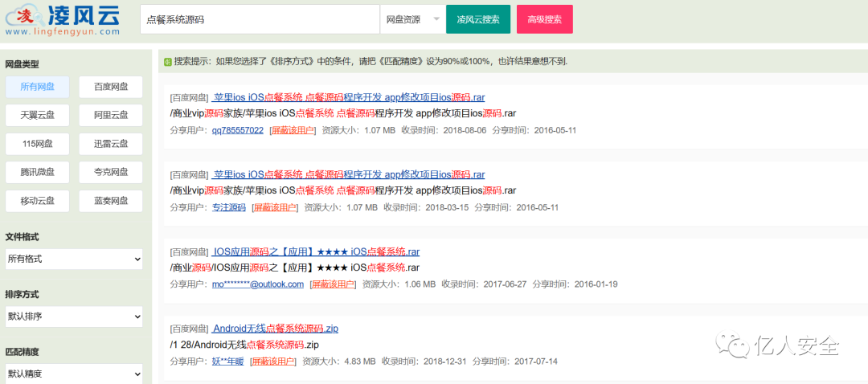This screenshot has width=868, height=384.
Task: Open the first 苹果ios iOS点餐系统 result link
Action: (x=348, y=98)
